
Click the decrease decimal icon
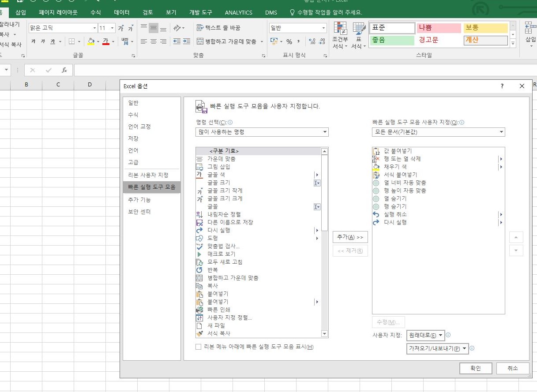coord(322,41)
